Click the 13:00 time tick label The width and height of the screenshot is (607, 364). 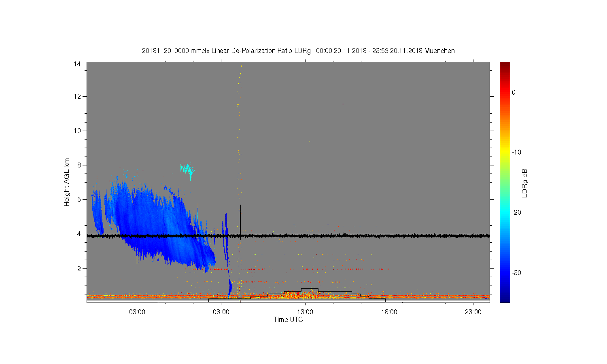[x=305, y=312]
